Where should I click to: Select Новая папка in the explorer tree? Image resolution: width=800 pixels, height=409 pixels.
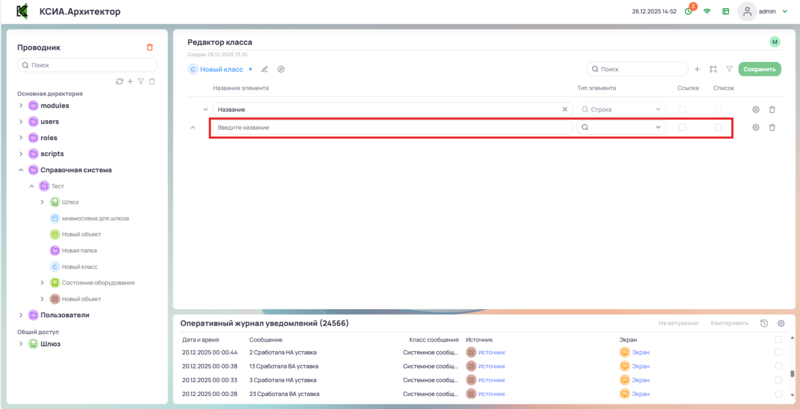(79, 250)
